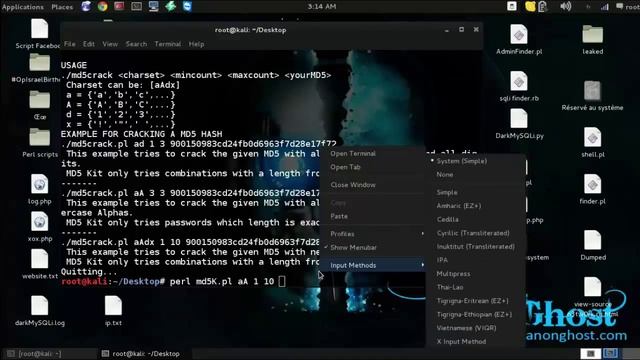Open the blue app launcher in top panel
This screenshot has height=360, width=640.
click(187, 6)
